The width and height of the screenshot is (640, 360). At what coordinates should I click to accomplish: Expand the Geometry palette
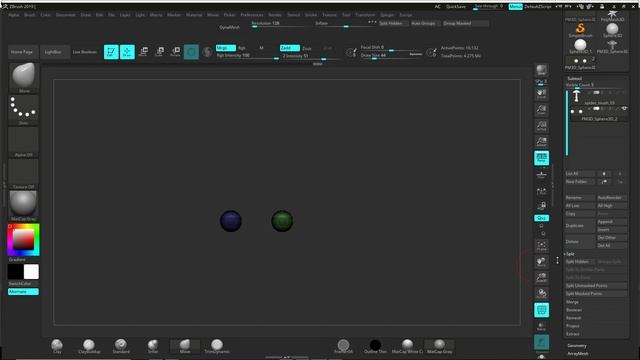[x=577, y=346]
